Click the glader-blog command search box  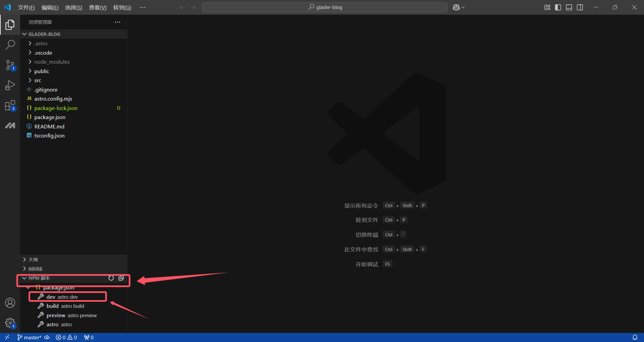[325, 7]
